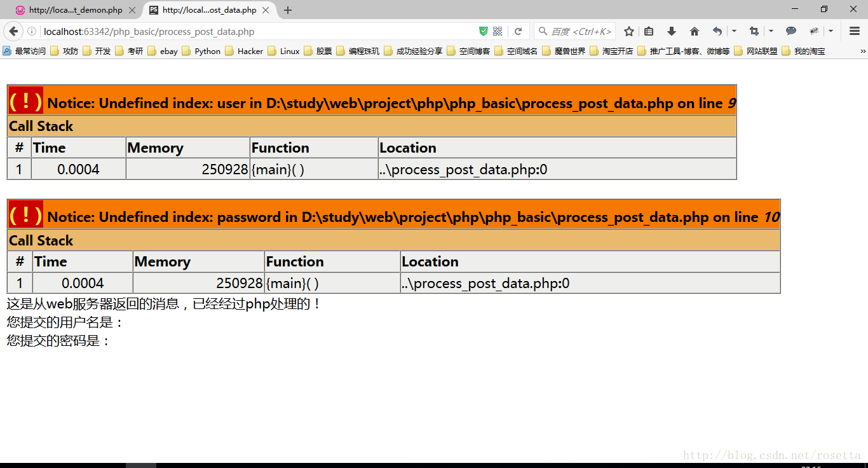
Task: Show more bookmarks with overflow chevron
Action: 863,51
